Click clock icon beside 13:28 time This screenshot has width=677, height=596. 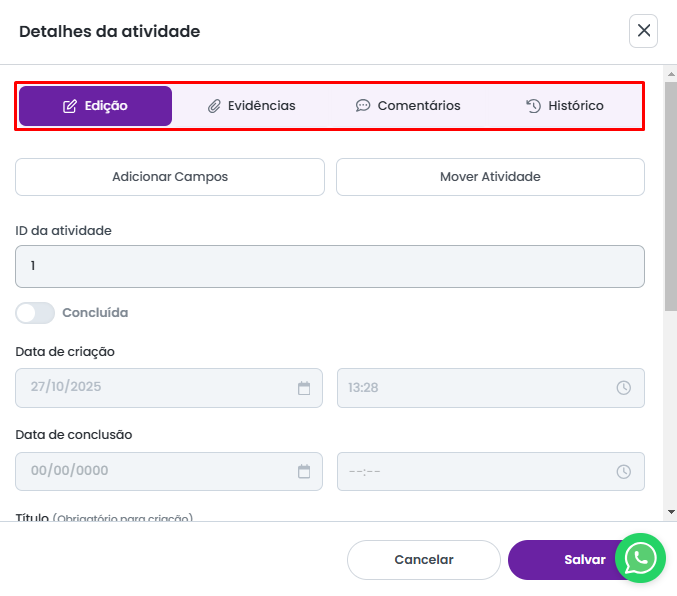[623, 388]
